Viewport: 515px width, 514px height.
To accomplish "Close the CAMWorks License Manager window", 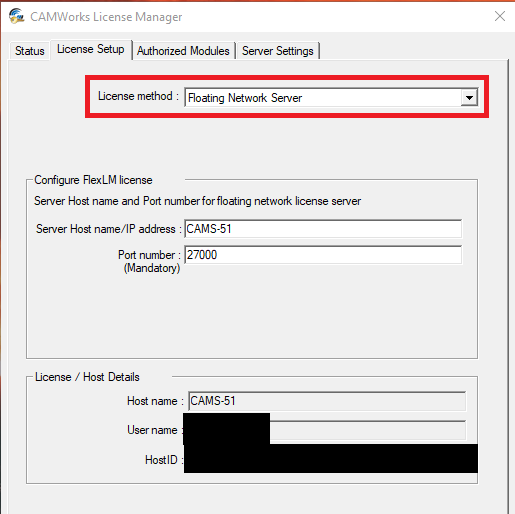I will coord(500,16).
